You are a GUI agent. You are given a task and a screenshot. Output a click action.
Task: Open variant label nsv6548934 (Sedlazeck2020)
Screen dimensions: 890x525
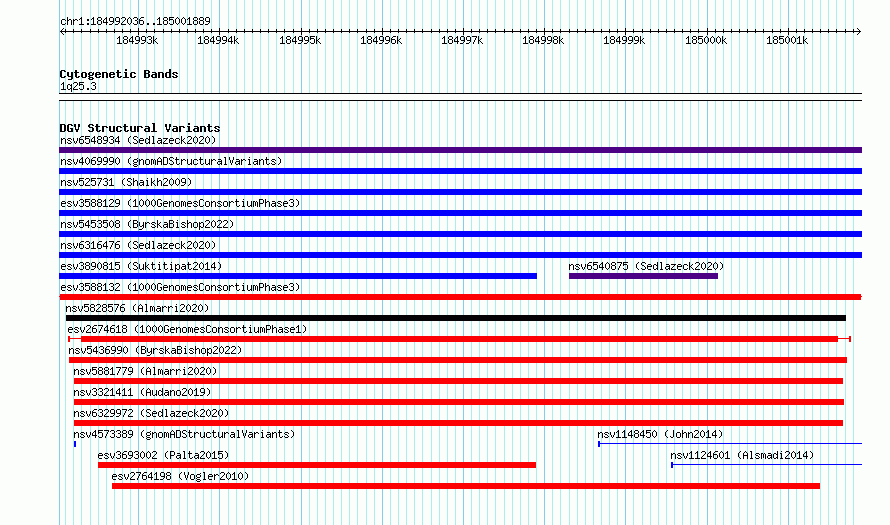(x=138, y=140)
